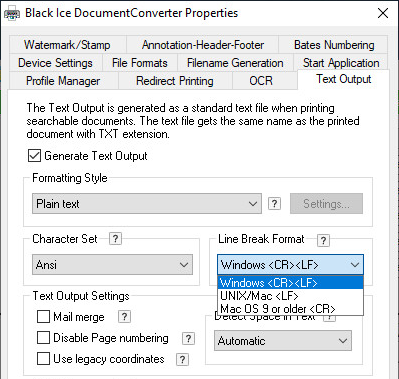Tick Disable Page numbering checkbox

(x=43, y=338)
